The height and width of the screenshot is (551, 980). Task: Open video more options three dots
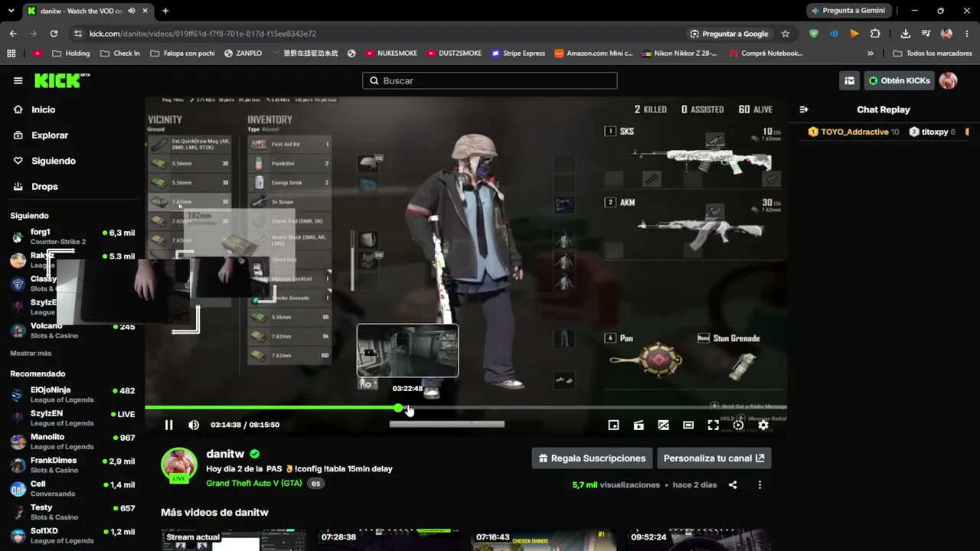tap(759, 485)
